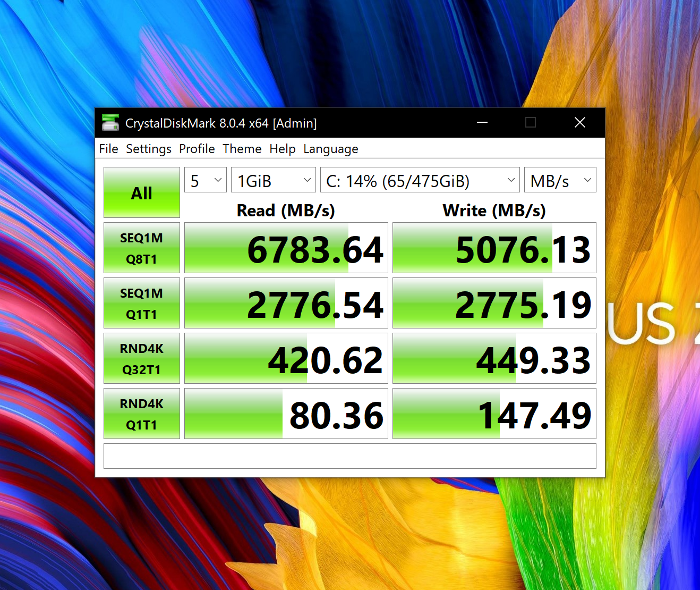Close the CrystalDiskMark window
The height and width of the screenshot is (590, 700).
click(580, 123)
